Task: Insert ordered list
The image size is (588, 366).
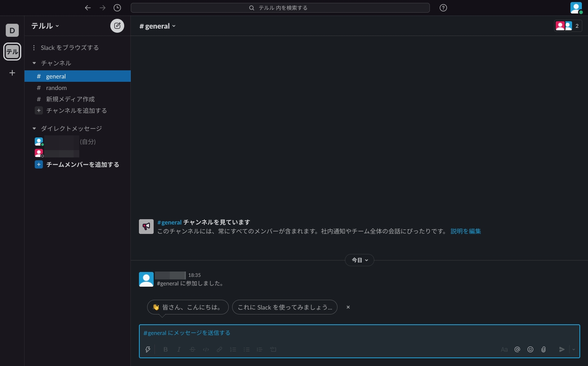Action: click(x=233, y=349)
